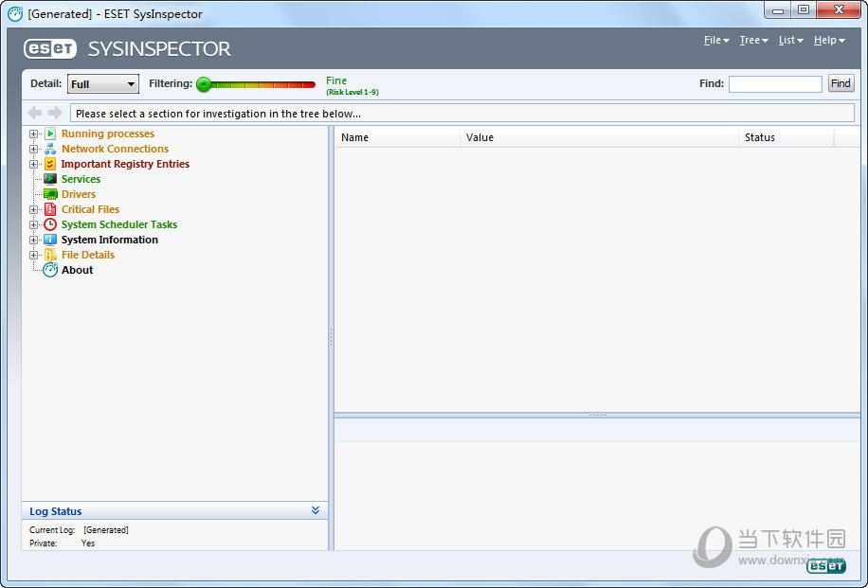Maximize the SysInspector window
The image size is (868, 588).
point(804,9)
